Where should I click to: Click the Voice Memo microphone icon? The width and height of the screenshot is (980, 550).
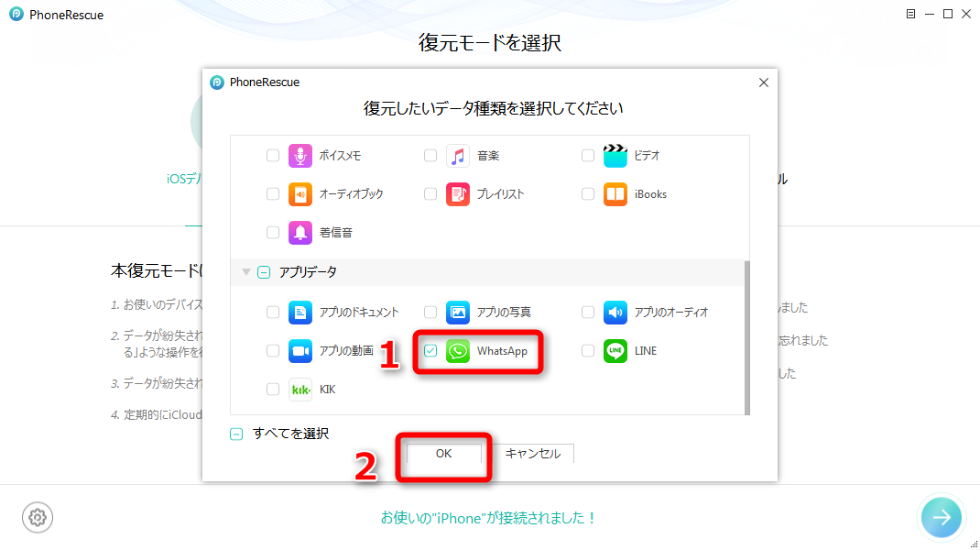(x=300, y=156)
